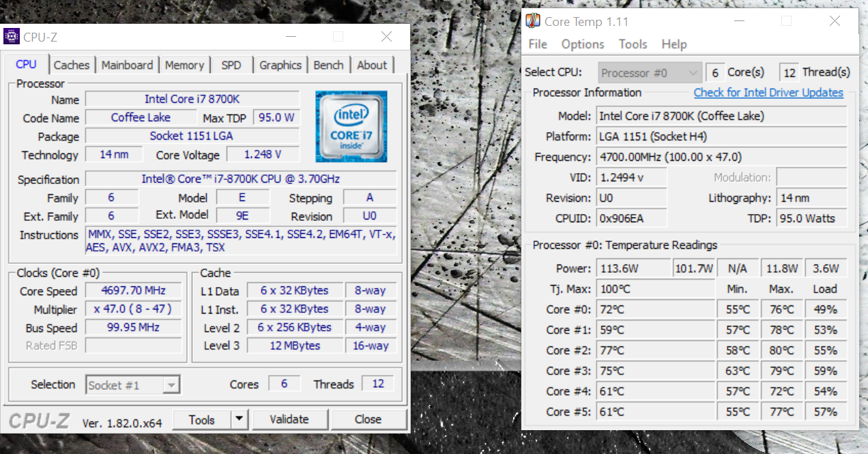Select the Memory tab in CPU-Z

click(x=184, y=65)
